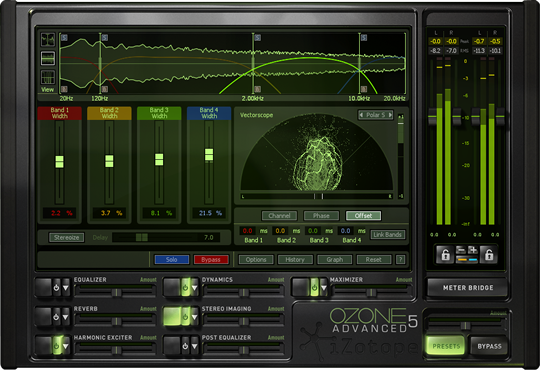The image size is (540, 370).
Task: Click bottom marker box at 120Hz crossover
Action: pyautogui.click(x=105, y=89)
